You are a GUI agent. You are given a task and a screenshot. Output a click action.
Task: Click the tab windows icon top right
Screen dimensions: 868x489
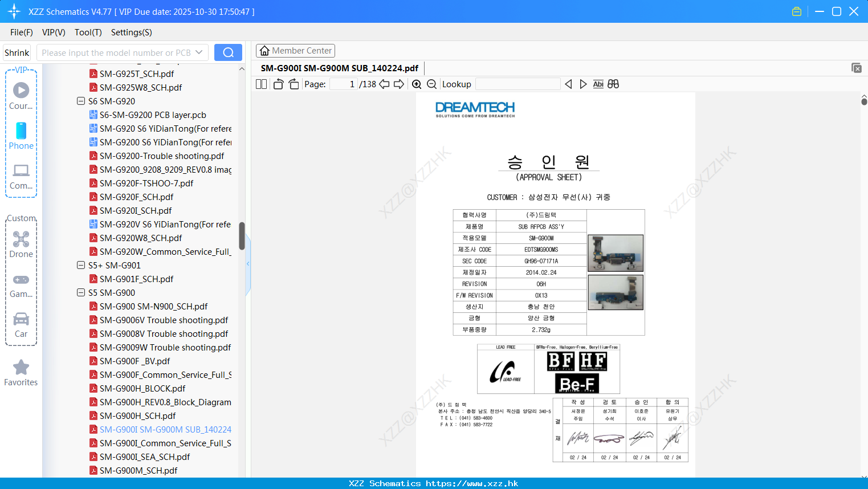pos(857,68)
